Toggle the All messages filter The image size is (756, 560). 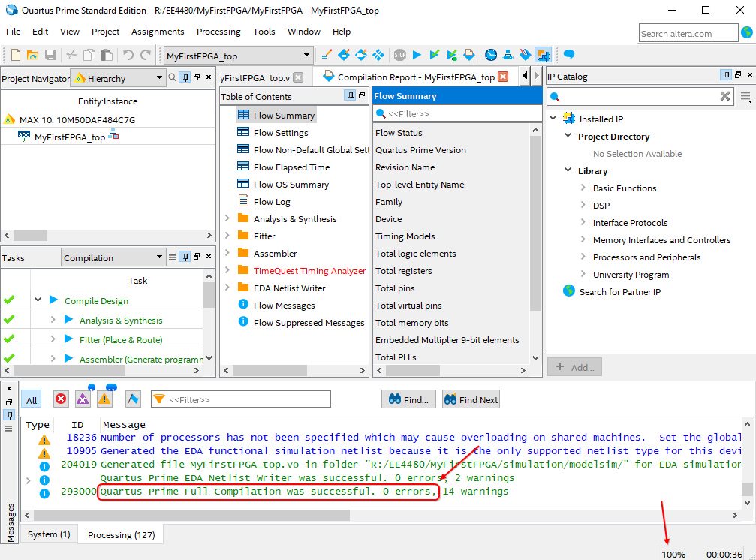click(x=31, y=400)
